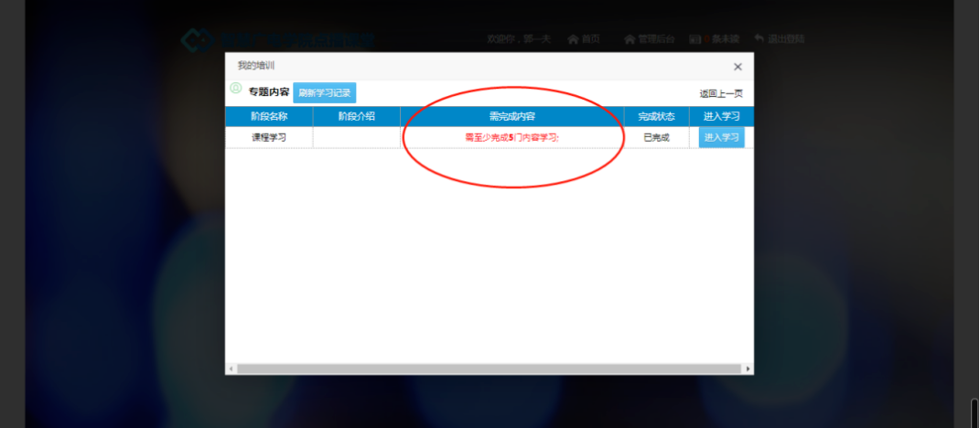This screenshot has width=980, height=428.
Task: Click the 进入学习 column header
Action: click(x=721, y=116)
